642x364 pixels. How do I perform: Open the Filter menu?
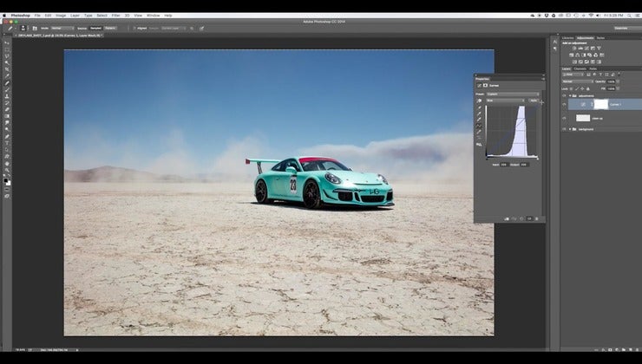coord(116,16)
